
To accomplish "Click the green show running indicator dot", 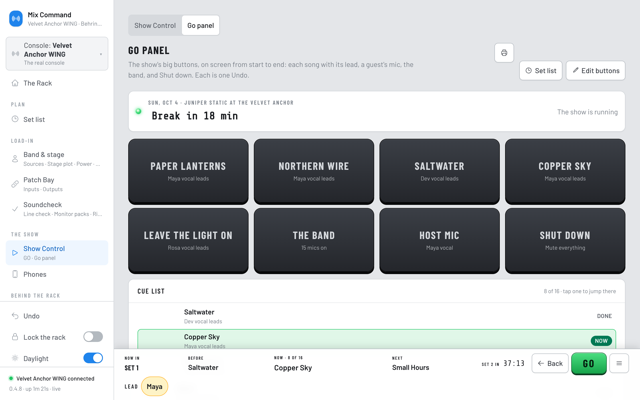I will pyautogui.click(x=138, y=111).
